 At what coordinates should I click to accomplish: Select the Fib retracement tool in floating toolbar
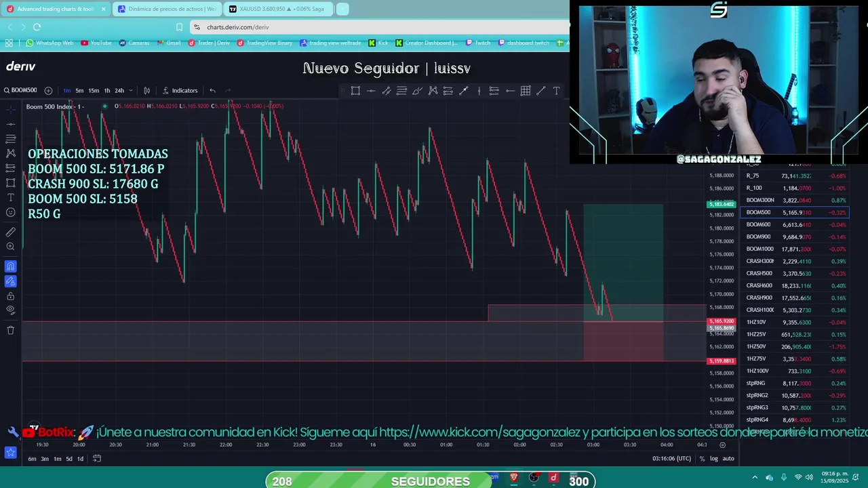pos(401,91)
